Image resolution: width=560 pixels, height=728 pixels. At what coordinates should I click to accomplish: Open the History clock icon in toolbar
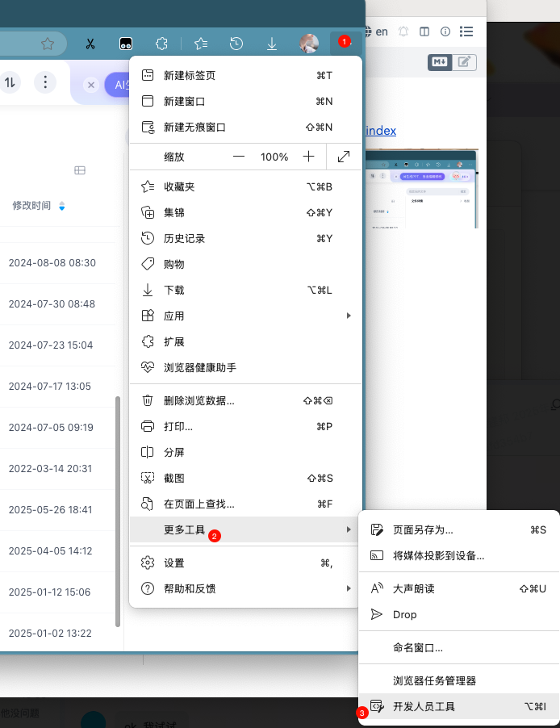coord(236,44)
